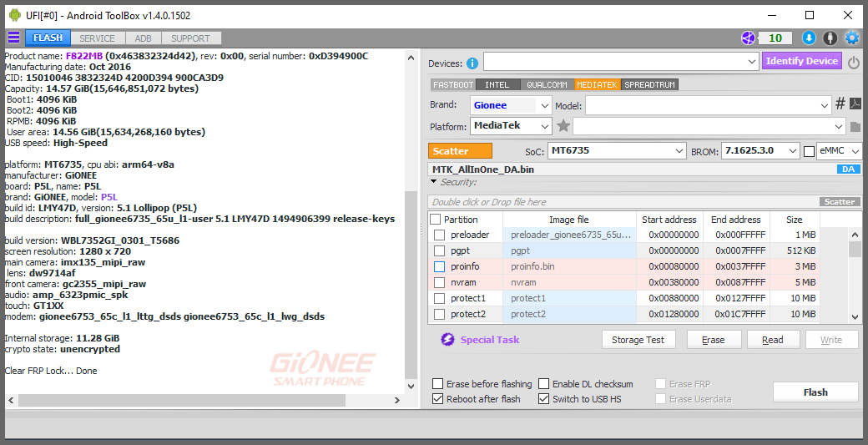
Task: Click the Special Task lightning icon
Action: (x=447, y=339)
